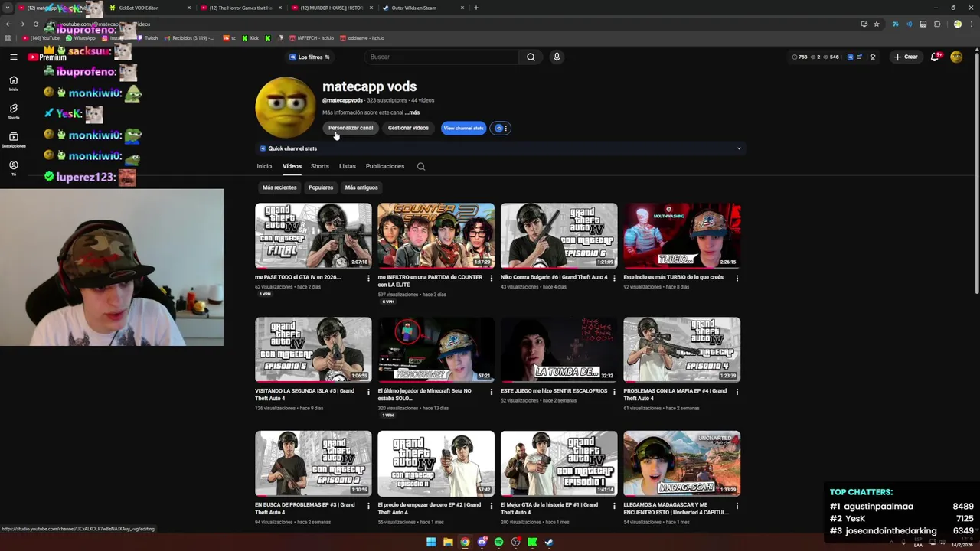Open the GTA Episodio 6 thumbnail
980x551 pixels.
559,235
